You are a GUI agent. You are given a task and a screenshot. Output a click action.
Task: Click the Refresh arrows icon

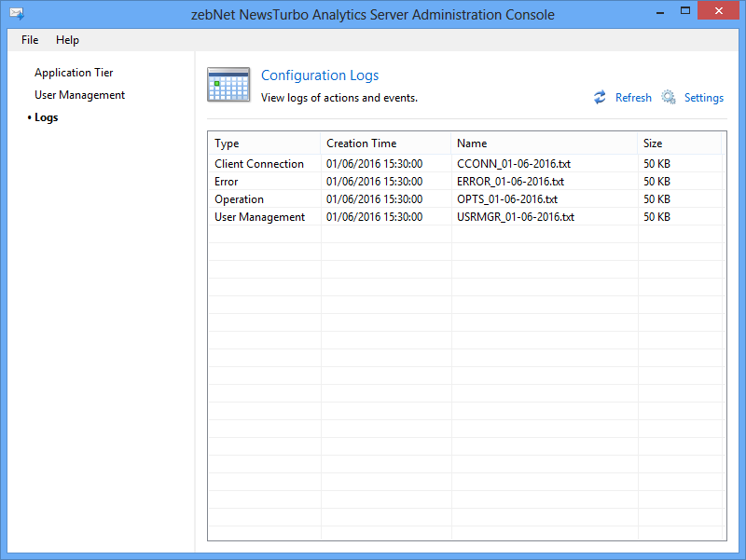tap(600, 97)
